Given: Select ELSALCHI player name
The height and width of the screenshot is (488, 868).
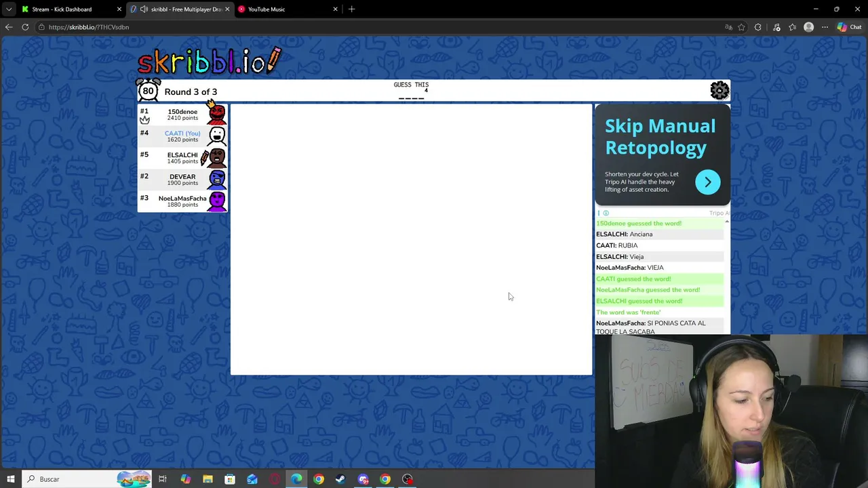Looking at the screenshot, I should [x=182, y=155].
